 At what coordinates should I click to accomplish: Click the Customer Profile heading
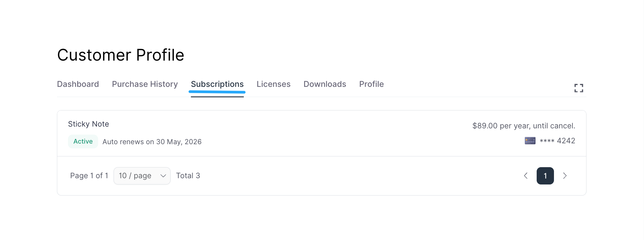[x=121, y=55]
